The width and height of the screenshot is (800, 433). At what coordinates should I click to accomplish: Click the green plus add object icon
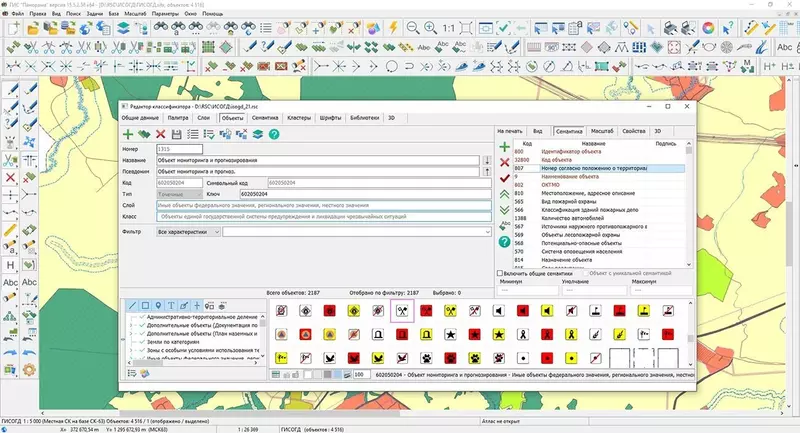128,134
